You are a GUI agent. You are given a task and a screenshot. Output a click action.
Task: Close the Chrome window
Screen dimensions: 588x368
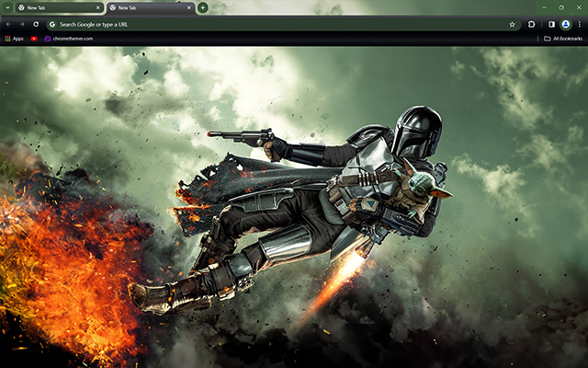579,7
